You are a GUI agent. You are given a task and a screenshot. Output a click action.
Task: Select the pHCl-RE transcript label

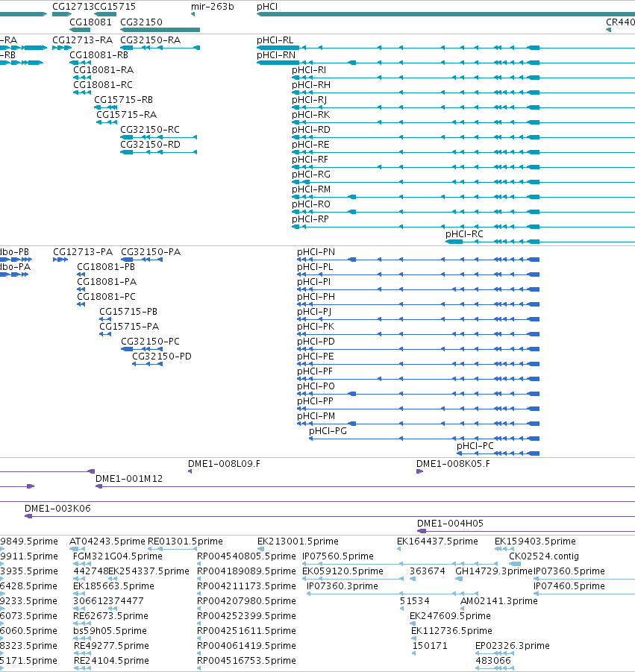[x=310, y=145]
